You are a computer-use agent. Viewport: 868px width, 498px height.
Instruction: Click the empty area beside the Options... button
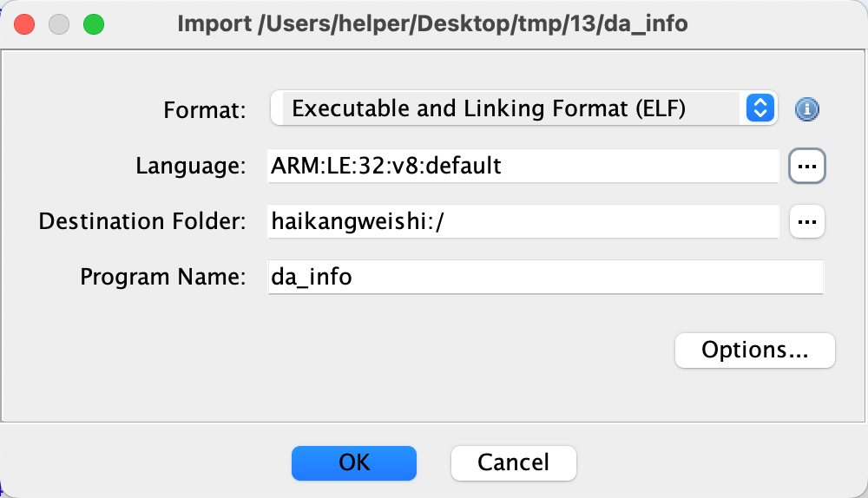pos(387,351)
